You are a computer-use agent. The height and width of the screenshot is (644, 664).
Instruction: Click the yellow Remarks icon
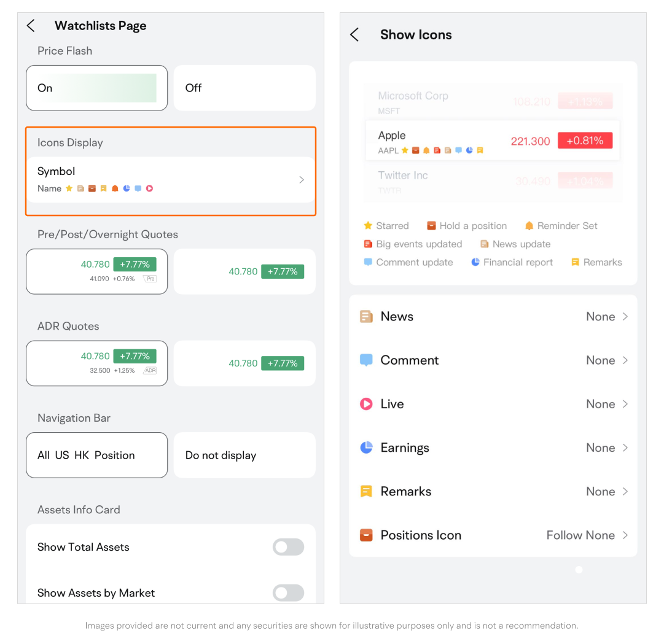coord(366,491)
